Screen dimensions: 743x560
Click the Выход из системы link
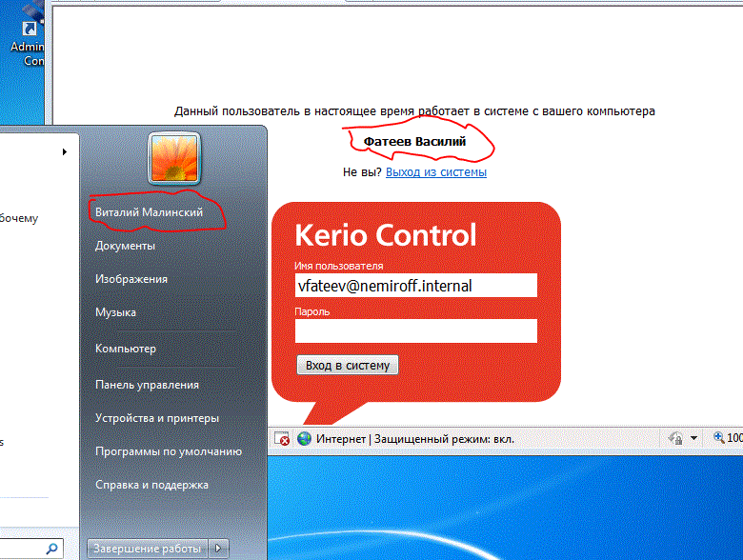pos(436,172)
